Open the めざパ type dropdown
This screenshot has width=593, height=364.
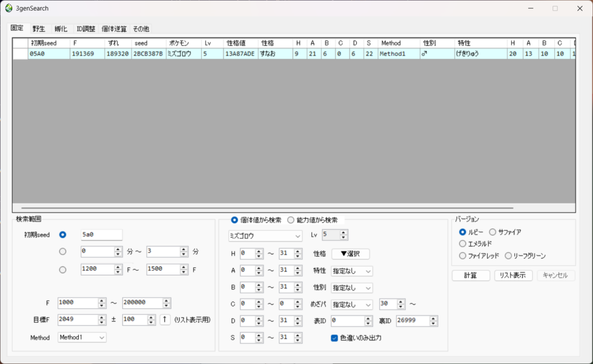[351, 304]
